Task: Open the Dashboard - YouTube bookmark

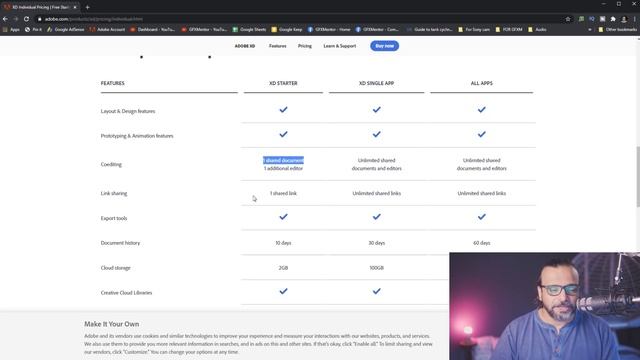Action: (152, 29)
